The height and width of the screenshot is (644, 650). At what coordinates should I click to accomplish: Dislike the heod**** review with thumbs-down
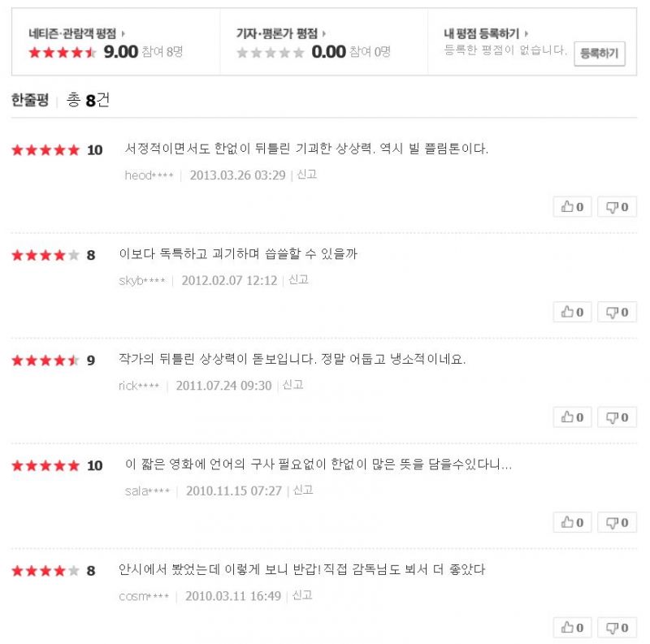click(x=617, y=207)
